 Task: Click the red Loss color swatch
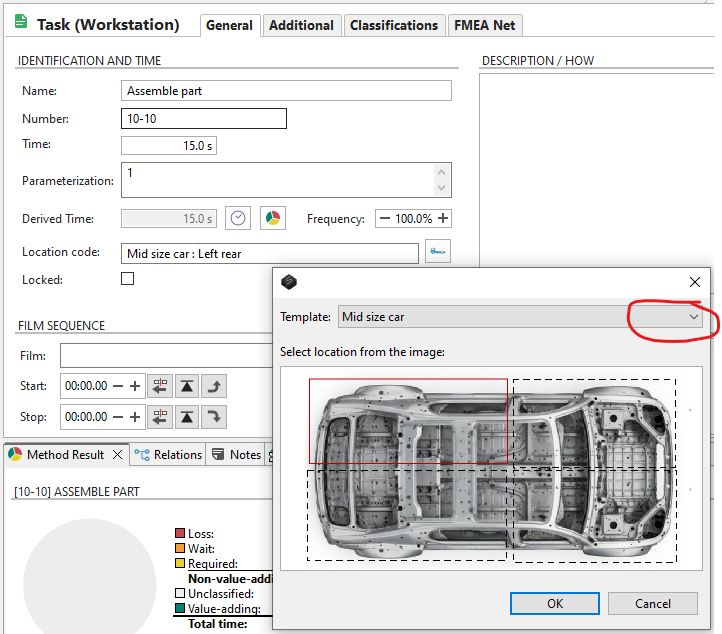pyautogui.click(x=180, y=534)
